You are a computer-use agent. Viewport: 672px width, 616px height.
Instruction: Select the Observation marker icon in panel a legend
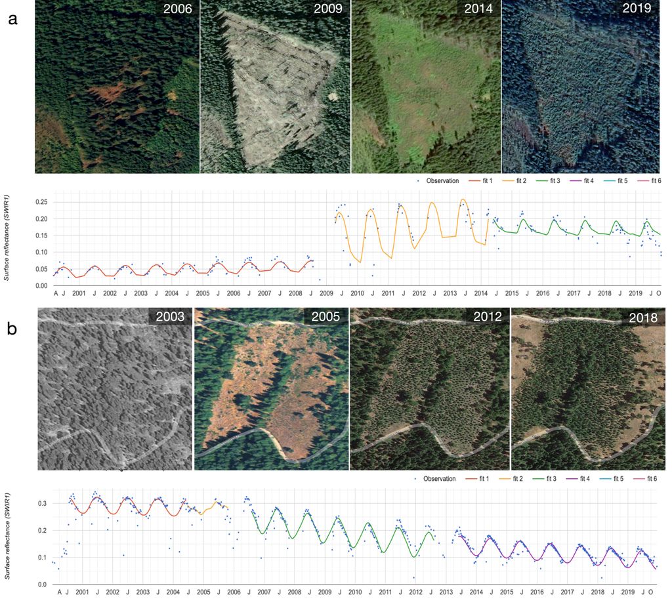click(x=417, y=182)
